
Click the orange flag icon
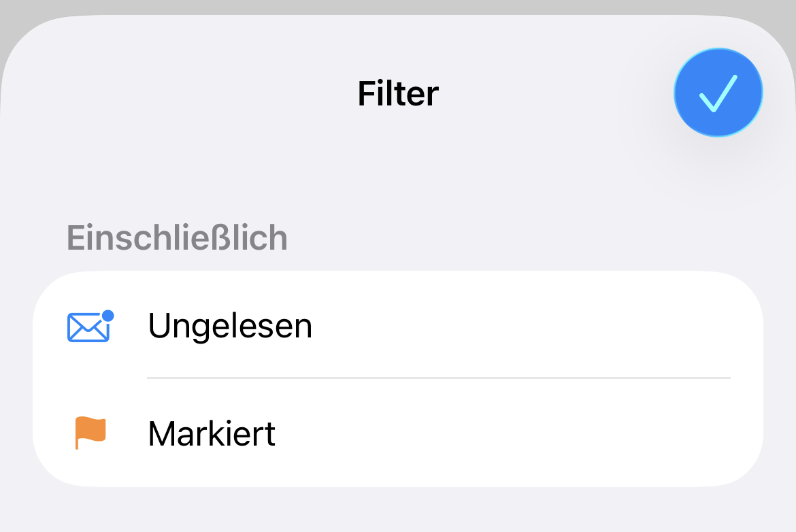pos(90,433)
